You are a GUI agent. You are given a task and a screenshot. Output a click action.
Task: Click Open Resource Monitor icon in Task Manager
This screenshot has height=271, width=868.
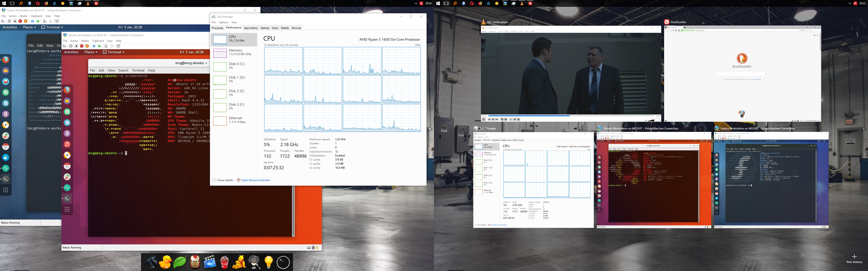click(238, 180)
